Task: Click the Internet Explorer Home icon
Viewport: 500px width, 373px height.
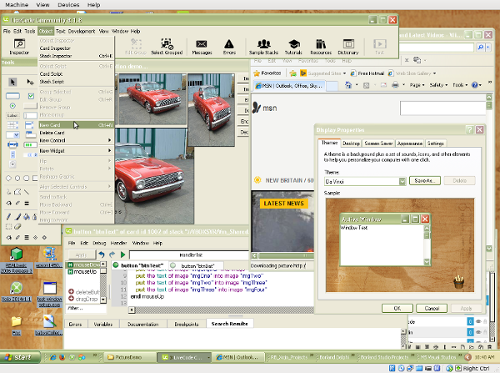Action: tap(348, 85)
